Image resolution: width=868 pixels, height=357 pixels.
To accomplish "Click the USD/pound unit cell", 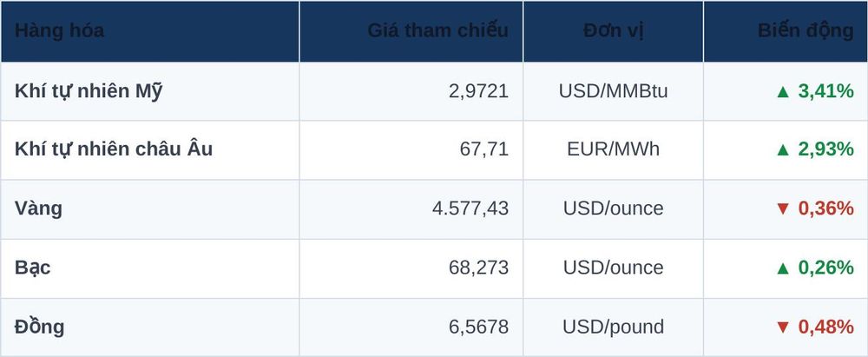I will click(x=614, y=327).
